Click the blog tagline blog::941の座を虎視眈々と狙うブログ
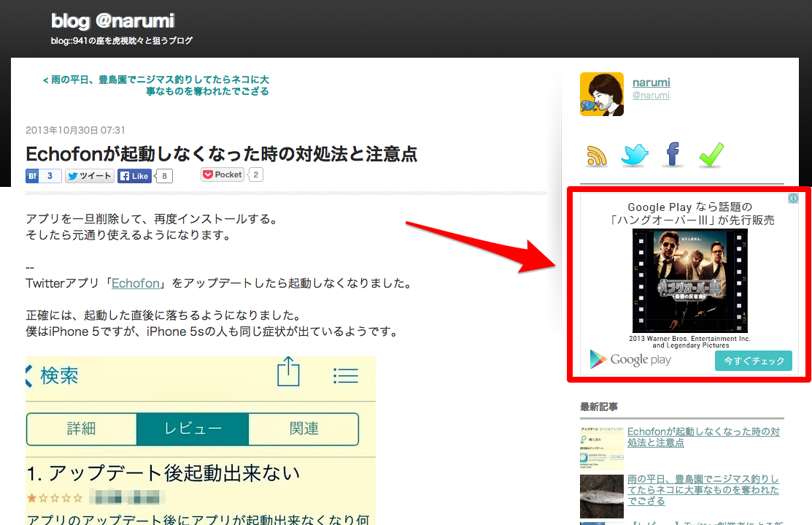 (122, 40)
